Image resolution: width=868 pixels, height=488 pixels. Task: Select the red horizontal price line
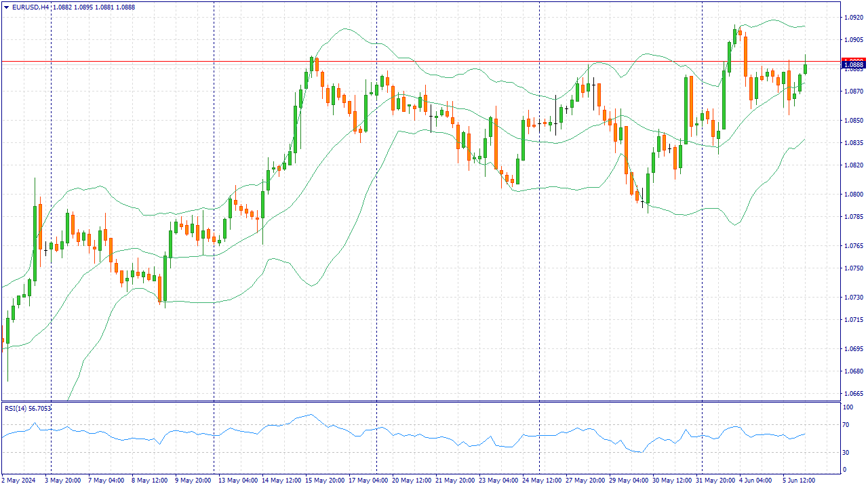(x=407, y=62)
